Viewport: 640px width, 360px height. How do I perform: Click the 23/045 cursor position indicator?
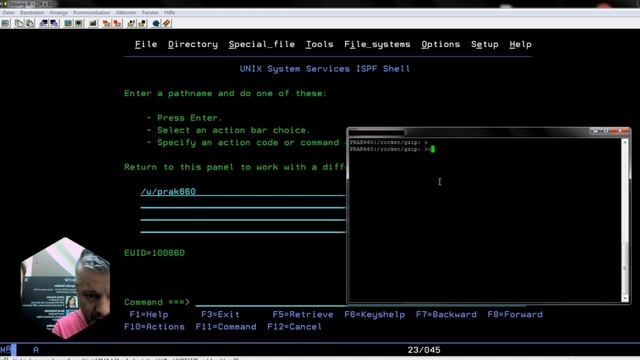point(424,350)
